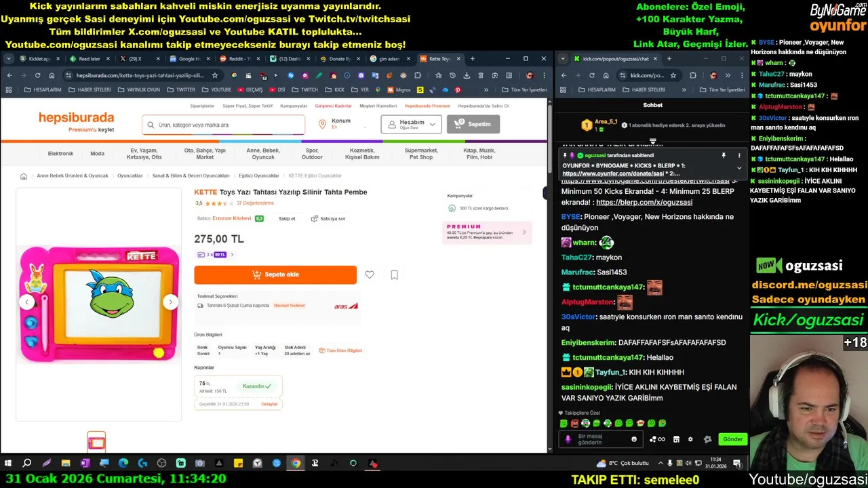Show hidden system tray icons chevron
Screen dimensions: 868x488
click(x=661, y=464)
